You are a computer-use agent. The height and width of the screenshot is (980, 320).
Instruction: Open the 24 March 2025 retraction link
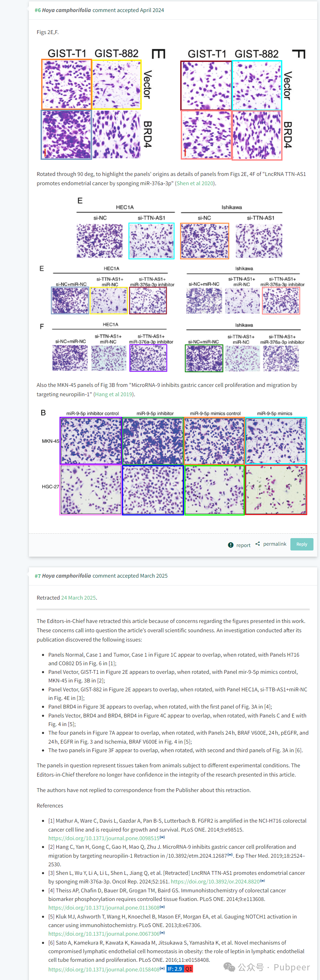[78, 598]
